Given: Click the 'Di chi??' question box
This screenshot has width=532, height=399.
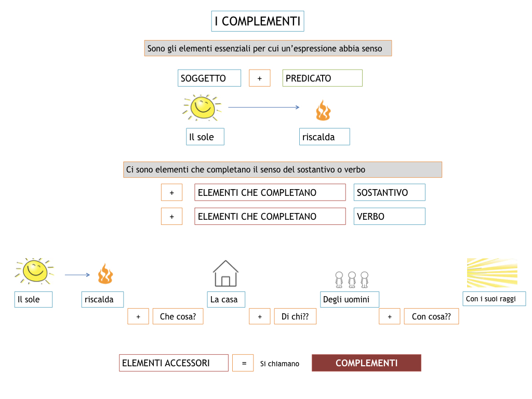Looking at the screenshot, I should point(295,316).
